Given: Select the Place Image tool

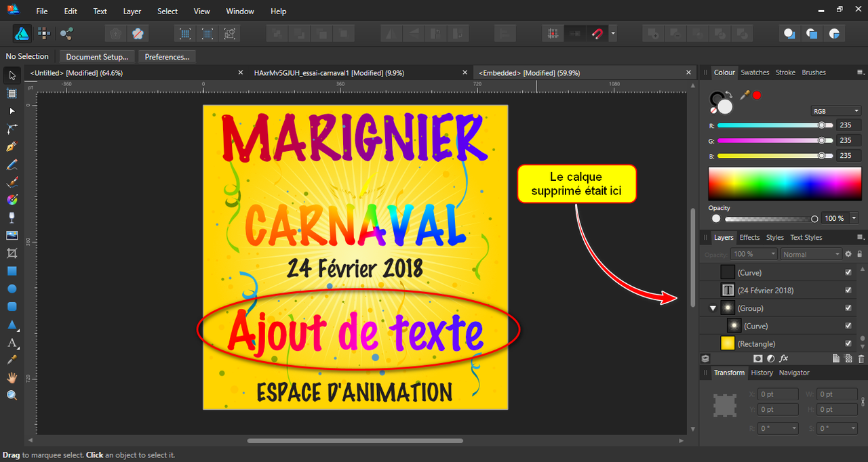Looking at the screenshot, I should click(x=12, y=235).
